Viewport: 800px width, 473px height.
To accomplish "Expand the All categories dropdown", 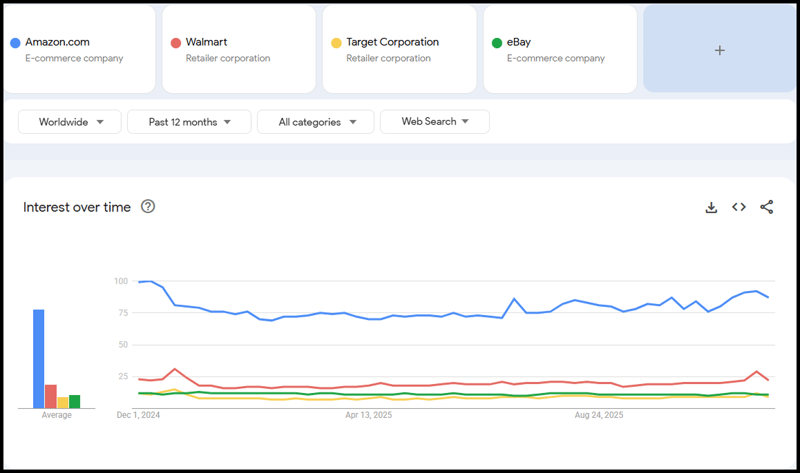I will point(316,122).
